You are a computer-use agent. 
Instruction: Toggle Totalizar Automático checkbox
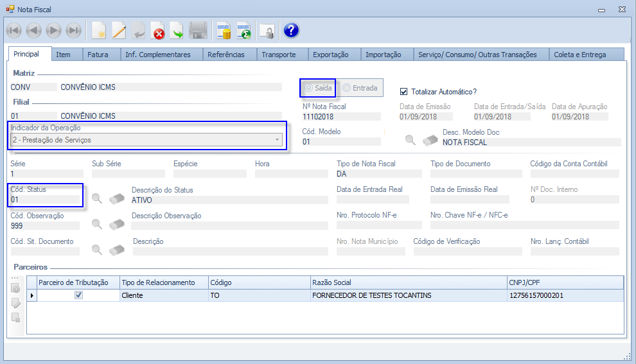pos(403,92)
